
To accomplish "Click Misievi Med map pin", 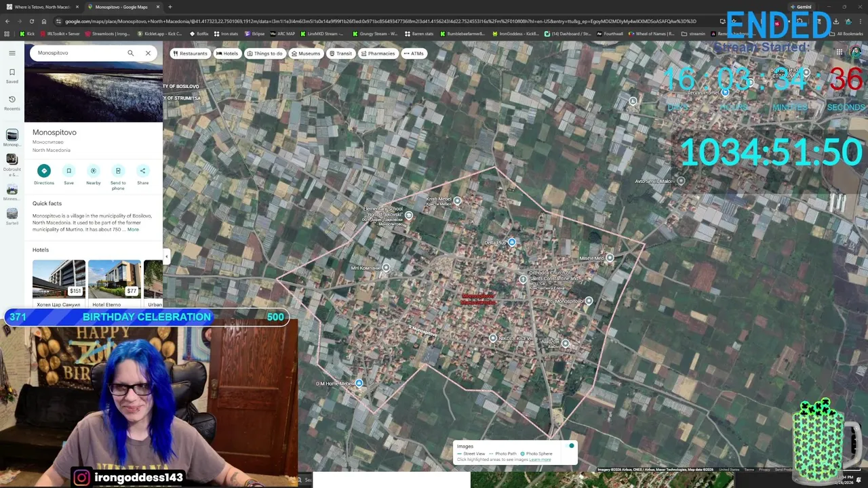I will (x=610, y=258).
